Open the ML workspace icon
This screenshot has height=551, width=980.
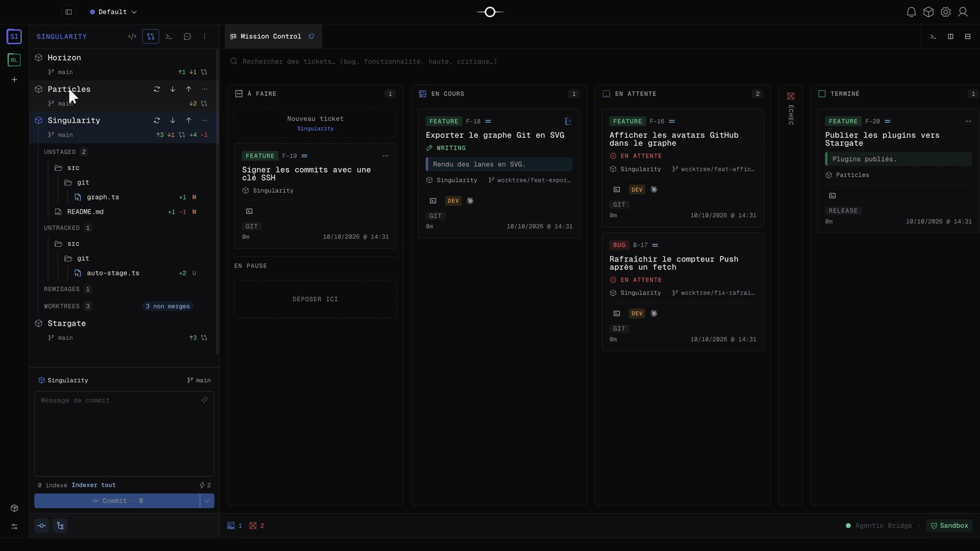[x=14, y=59]
